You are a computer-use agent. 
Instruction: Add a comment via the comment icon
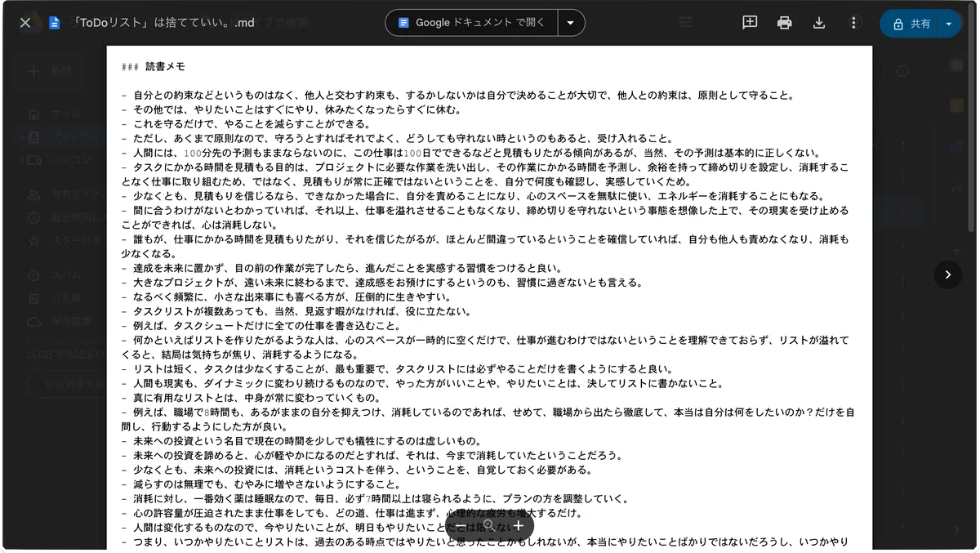750,23
